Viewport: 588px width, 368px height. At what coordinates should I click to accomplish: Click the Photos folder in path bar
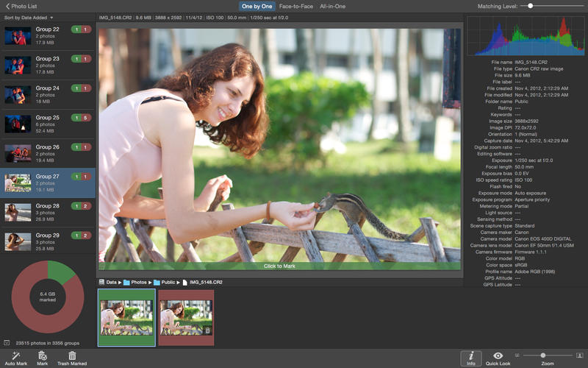pos(135,282)
